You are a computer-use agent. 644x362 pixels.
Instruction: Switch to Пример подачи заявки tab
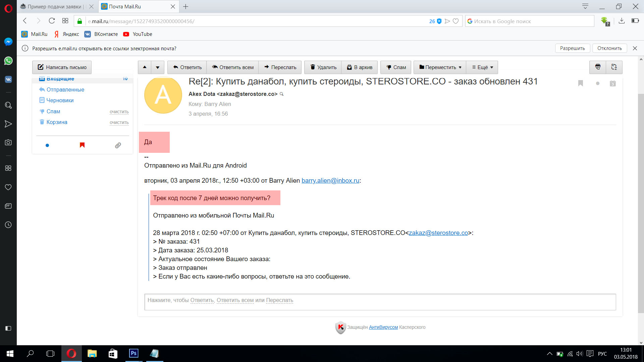[x=54, y=6]
